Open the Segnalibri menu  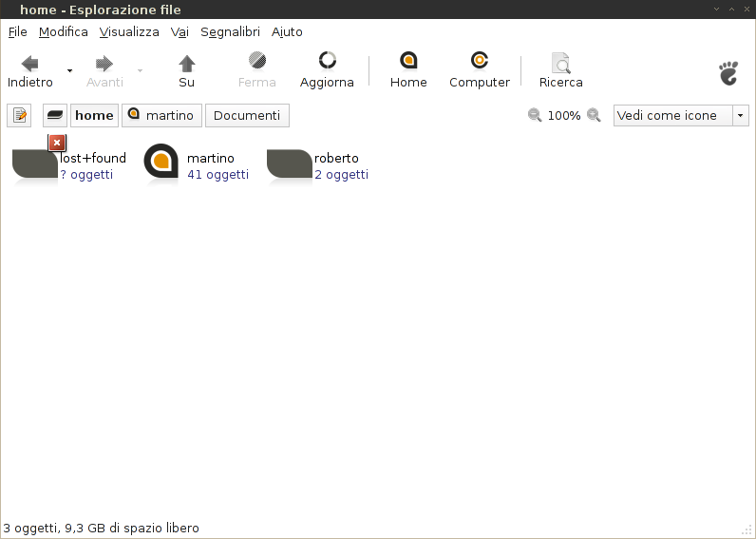point(230,32)
